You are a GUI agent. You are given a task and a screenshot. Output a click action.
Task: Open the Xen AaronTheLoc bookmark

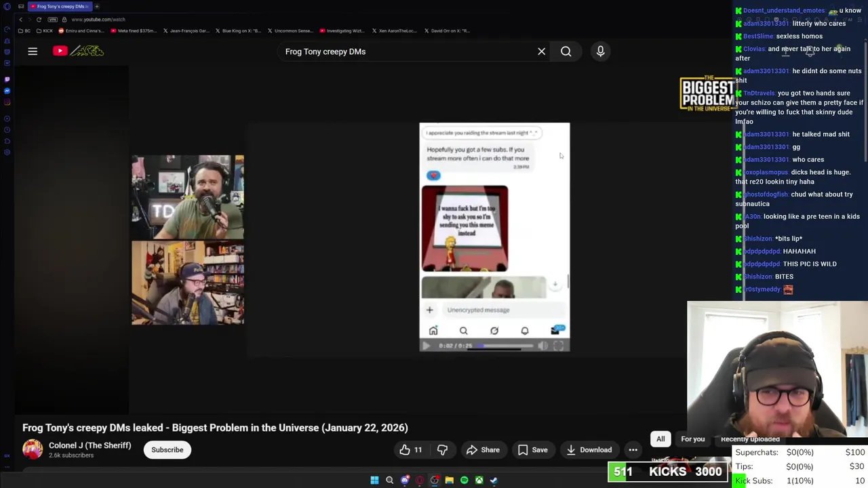click(x=395, y=30)
